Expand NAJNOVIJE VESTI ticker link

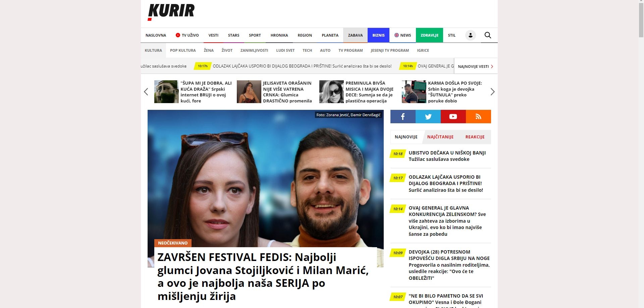(476, 66)
